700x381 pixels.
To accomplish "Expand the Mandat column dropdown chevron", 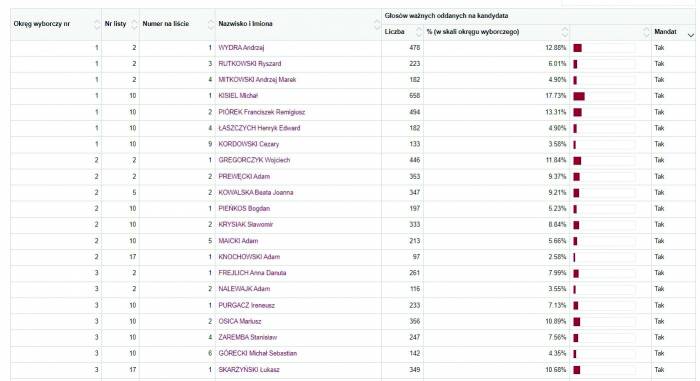I will coord(691,35).
